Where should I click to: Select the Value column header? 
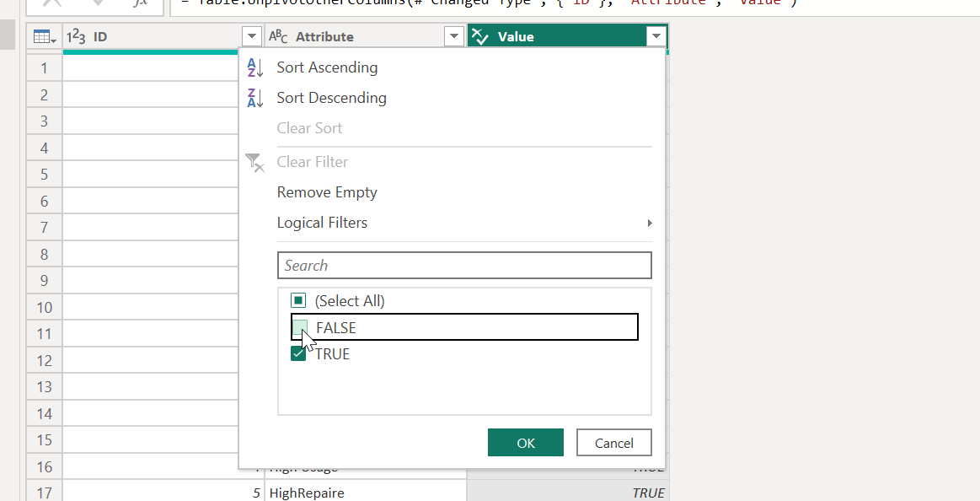click(567, 37)
